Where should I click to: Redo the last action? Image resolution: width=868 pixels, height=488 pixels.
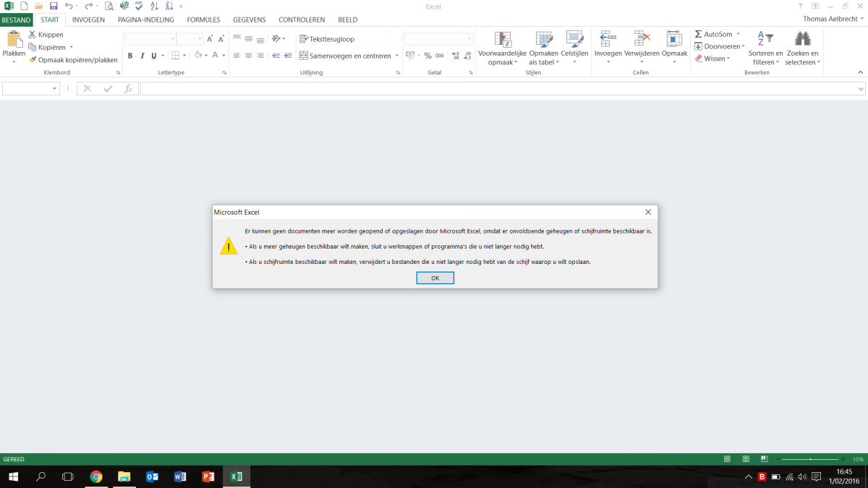pyautogui.click(x=88, y=6)
